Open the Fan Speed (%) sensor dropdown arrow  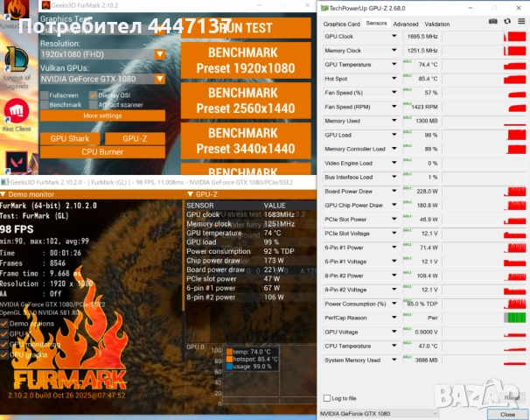pos(394,93)
